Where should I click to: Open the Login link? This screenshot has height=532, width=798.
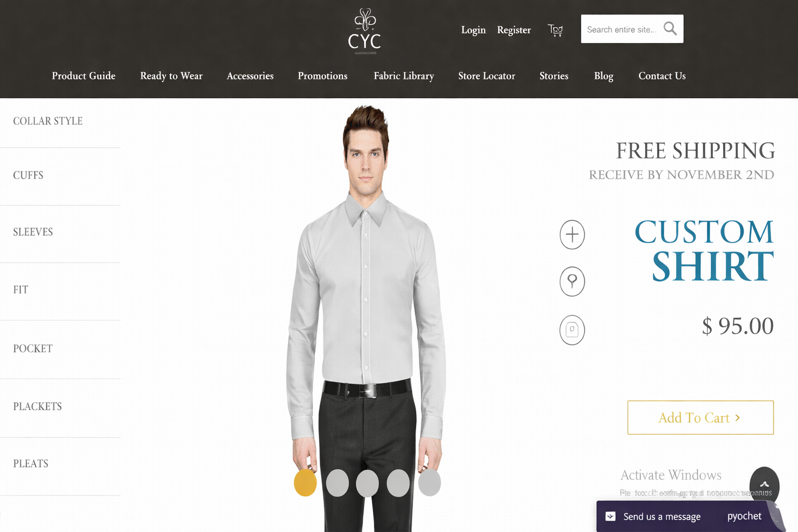(473, 30)
